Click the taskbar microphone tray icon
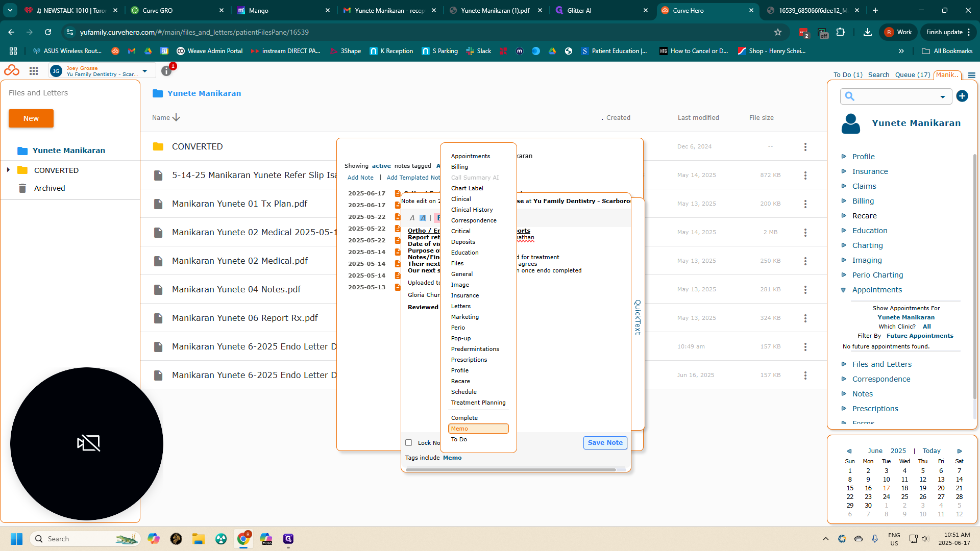The height and width of the screenshot is (551, 980). [x=875, y=539]
